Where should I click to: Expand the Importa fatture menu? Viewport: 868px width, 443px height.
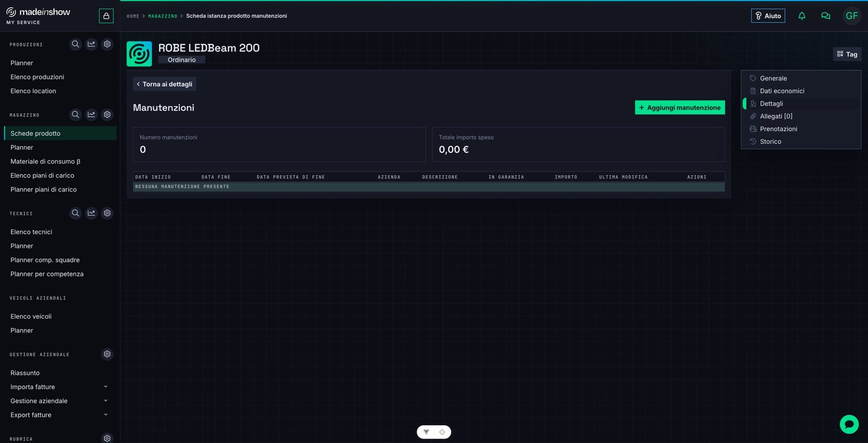59,387
